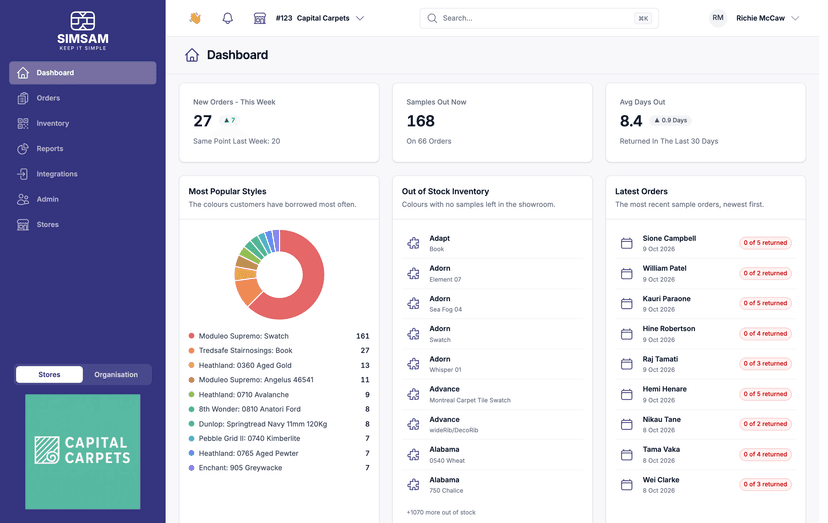Click the Stores shop icon in sidebar

point(23,225)
